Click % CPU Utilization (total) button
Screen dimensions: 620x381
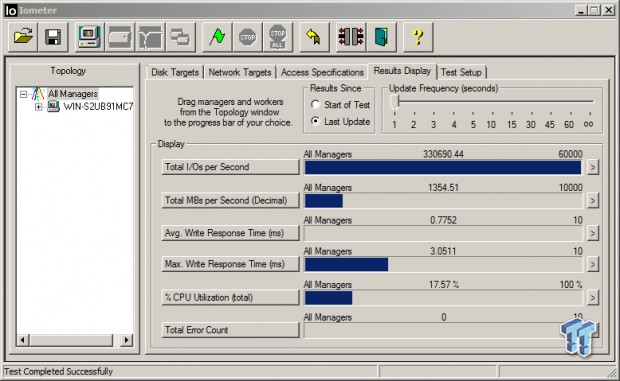click(230, 297)
